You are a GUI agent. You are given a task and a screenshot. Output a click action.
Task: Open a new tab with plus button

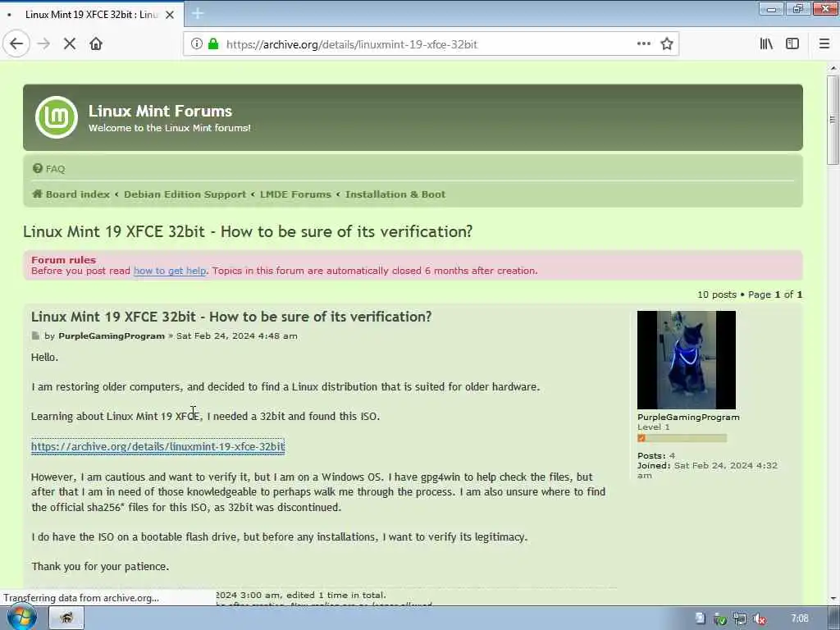[197, 14]
